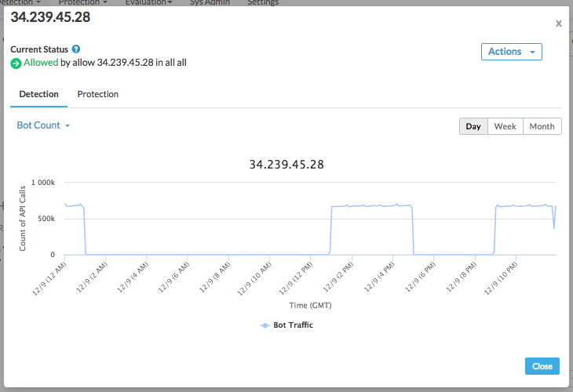Open the Actions dropdown
This screenshot has height=392, width=573.
coord(511,52)
